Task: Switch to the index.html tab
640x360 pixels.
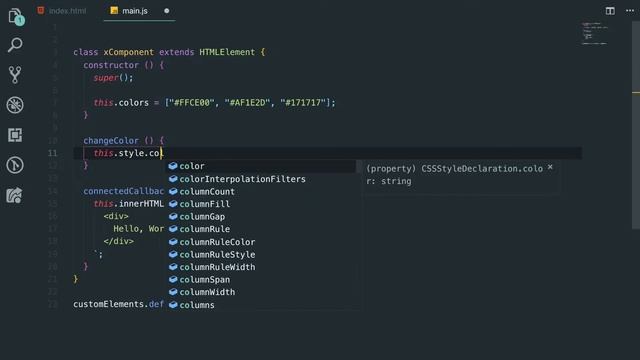Action: click(62, 11)
